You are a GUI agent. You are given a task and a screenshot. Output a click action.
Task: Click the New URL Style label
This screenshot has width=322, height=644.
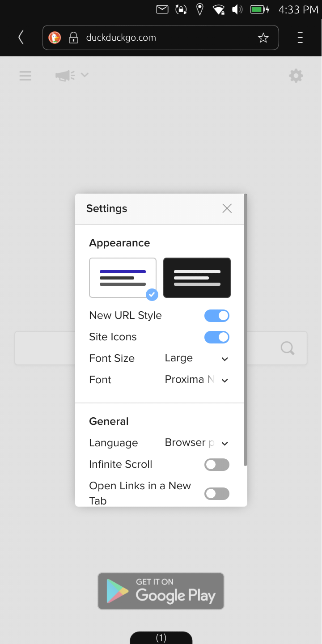click(x=125, y=315)
